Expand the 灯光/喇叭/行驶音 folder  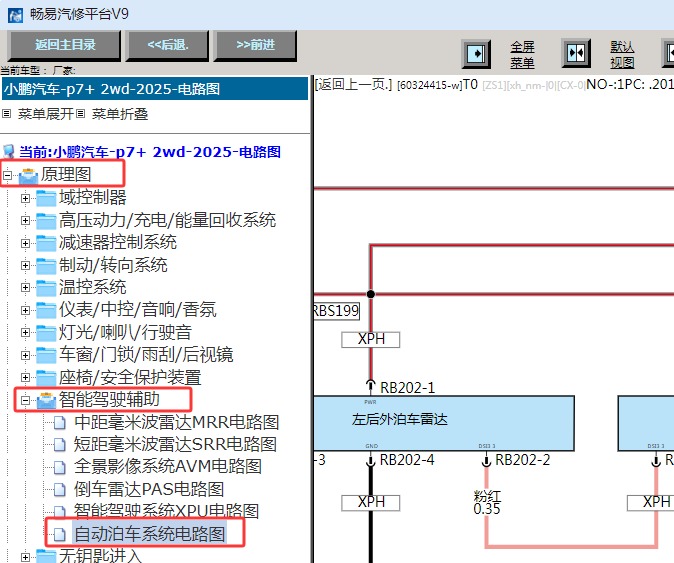click(25, 332)
